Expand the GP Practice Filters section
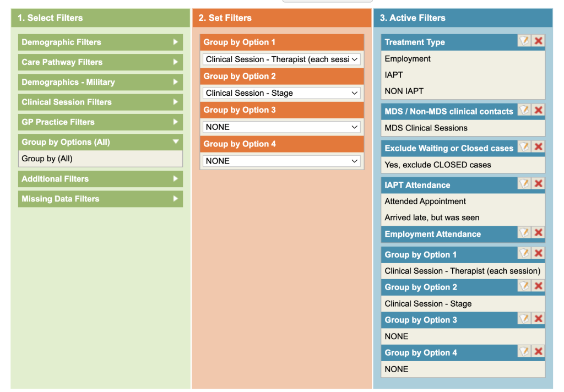 tap(100, 122)
